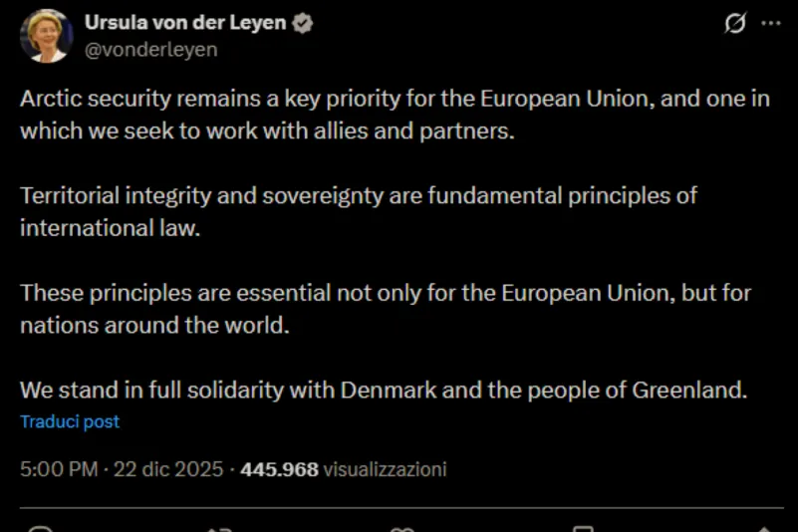Click the visualizzazioni label

click(x=385, y=469)
